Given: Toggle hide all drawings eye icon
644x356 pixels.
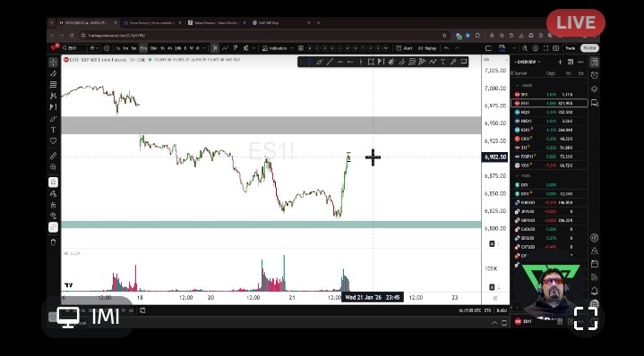Looking at the screenshot, I should coord(53,216).
